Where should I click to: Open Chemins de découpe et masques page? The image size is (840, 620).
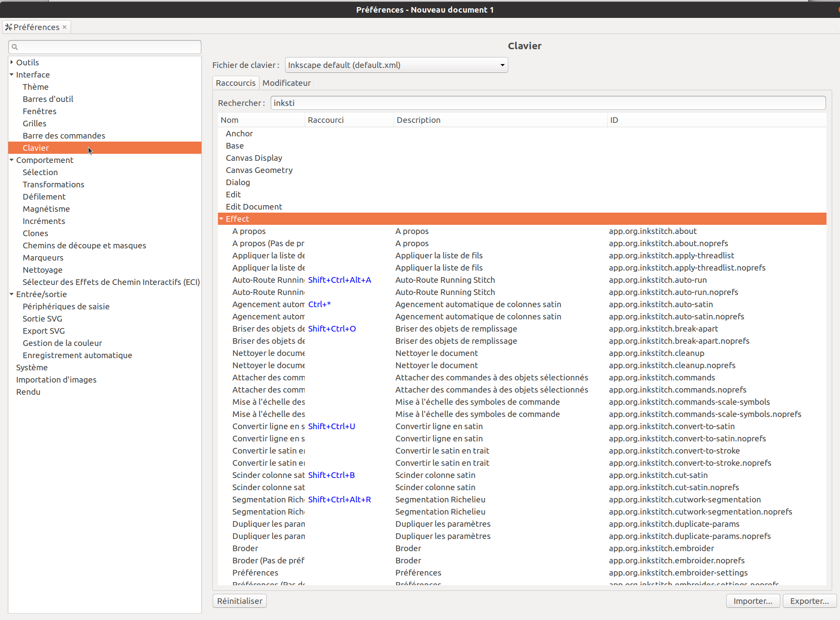(x=85, y=245)
